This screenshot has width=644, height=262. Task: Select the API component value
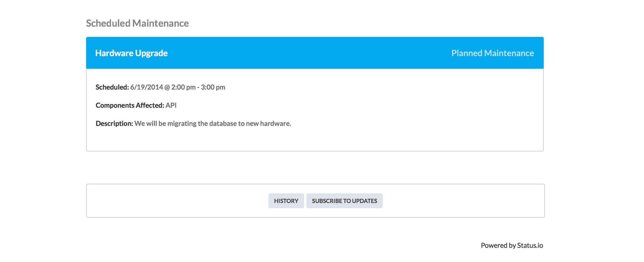(171, 105)
